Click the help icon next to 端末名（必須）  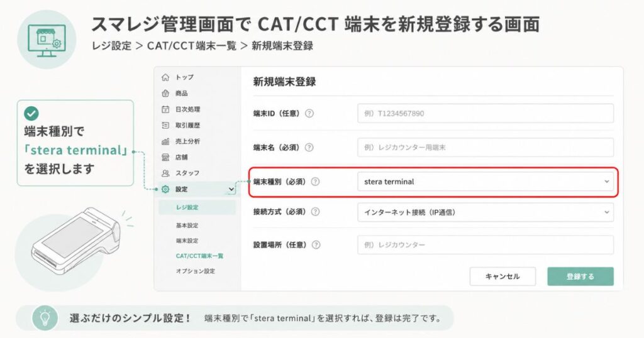(309, 147)
